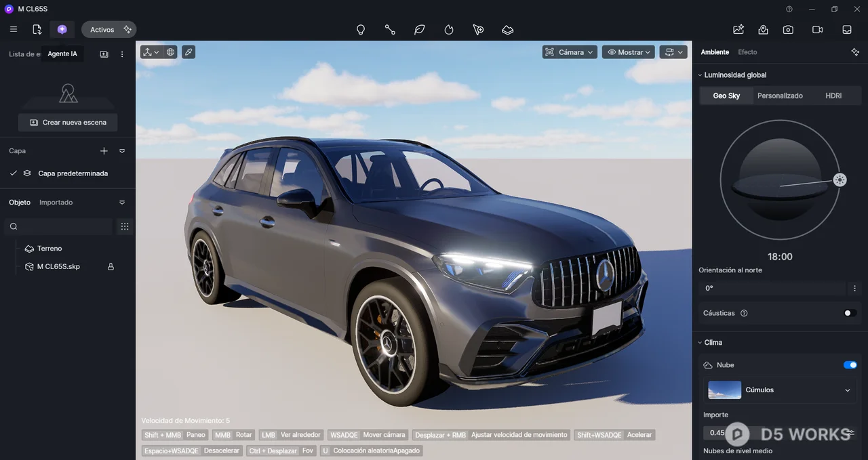Select the path tool icon
This screenshot has height=460, width=868.
pos(390,30)
